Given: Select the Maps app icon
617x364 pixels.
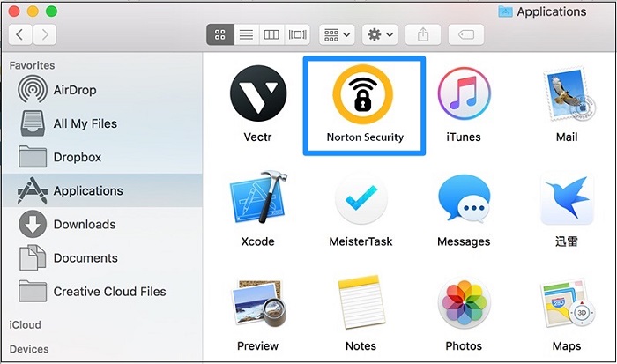Looking at the screenshot, I should pos(568,303).
